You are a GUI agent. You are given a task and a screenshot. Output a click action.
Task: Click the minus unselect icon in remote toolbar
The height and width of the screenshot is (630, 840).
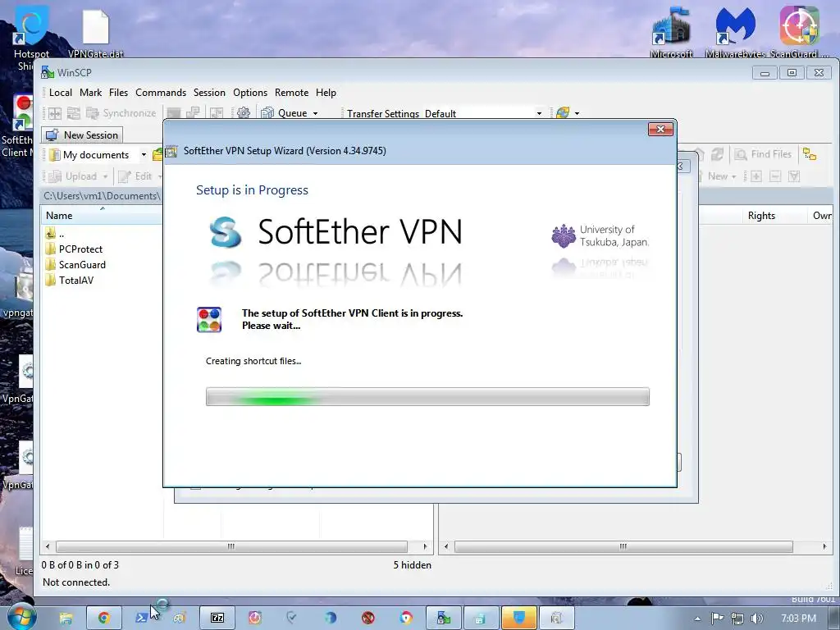775,176
